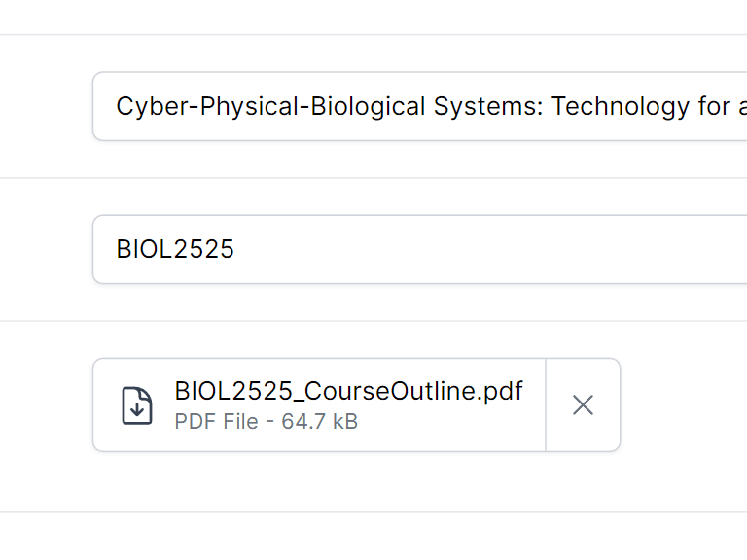This screenshot has height=560, width=747.
Task: Focus the BIOL2525 course code field
Action: [x=420, y=249]
